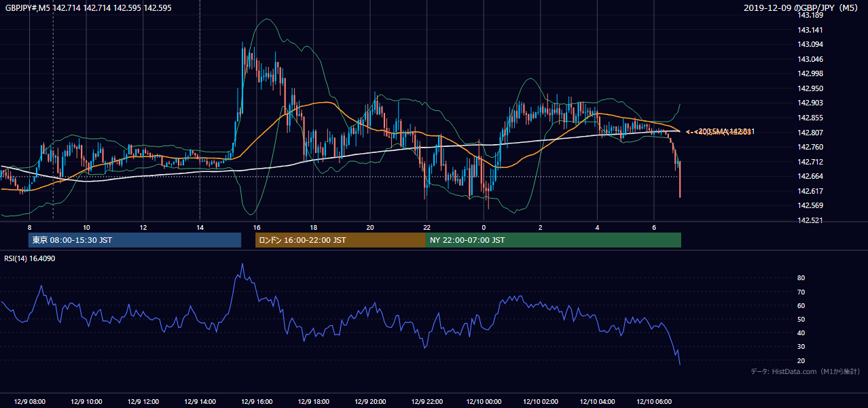Viewport: 868px width, 408px height.
Task: Click hour tick 20 on price chart time axis
Action: point(370,227)
